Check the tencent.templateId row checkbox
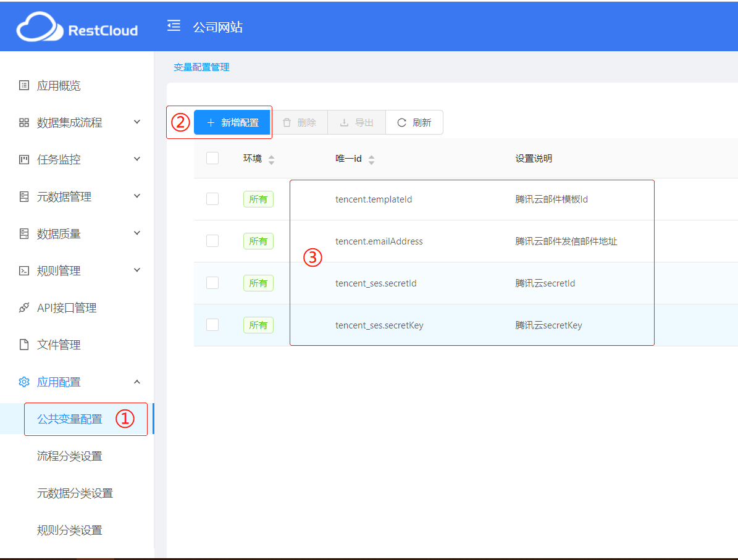The height and width of the screenshot is (560, 738). (x=212, y=199)
